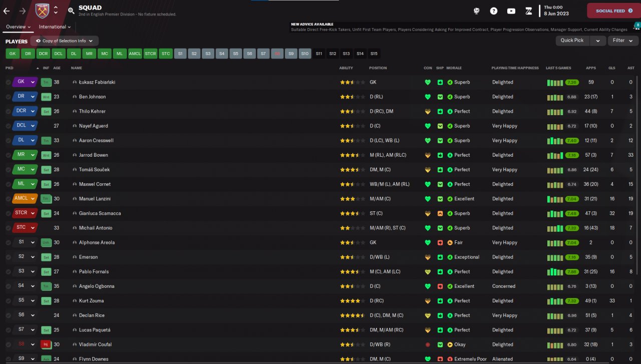Switch club using the up/down chevrons
This screenshot has width=641, height=364.
(x=56, y=11)
